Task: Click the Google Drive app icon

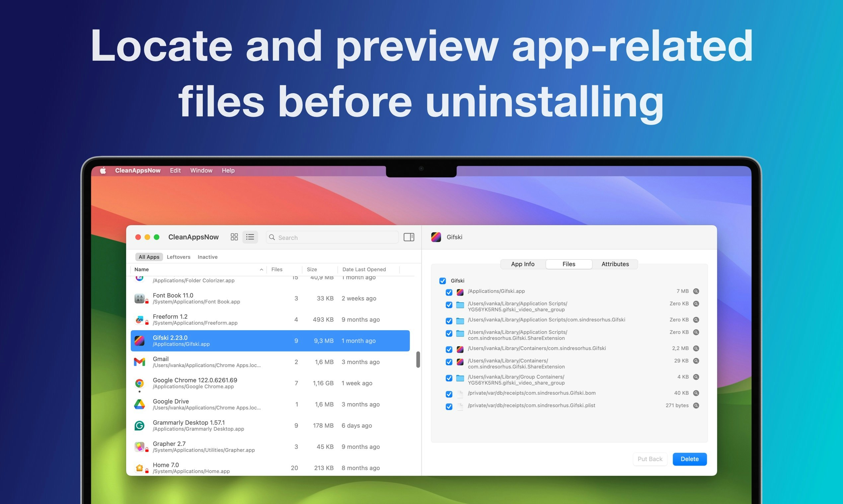Action: coord(139,405)
